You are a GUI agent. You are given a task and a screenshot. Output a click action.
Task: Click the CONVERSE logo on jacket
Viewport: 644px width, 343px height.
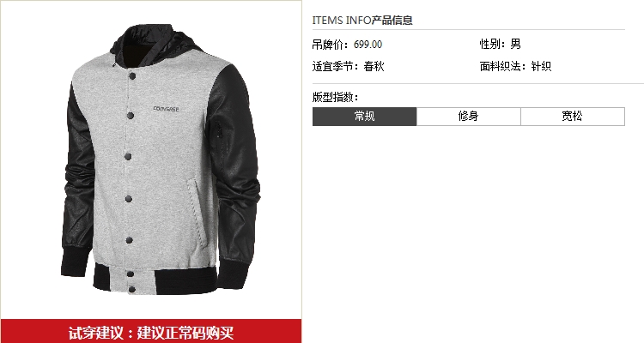pyautogui.click(x=166, y=109)
